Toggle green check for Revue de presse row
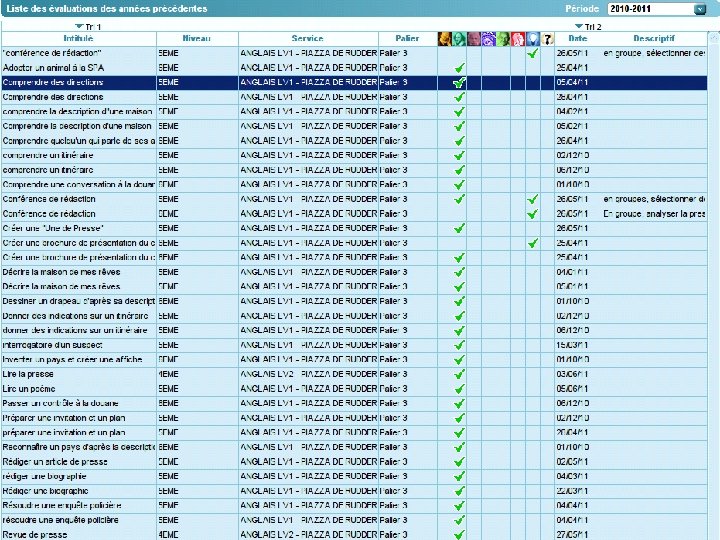 tap(459, 534)
